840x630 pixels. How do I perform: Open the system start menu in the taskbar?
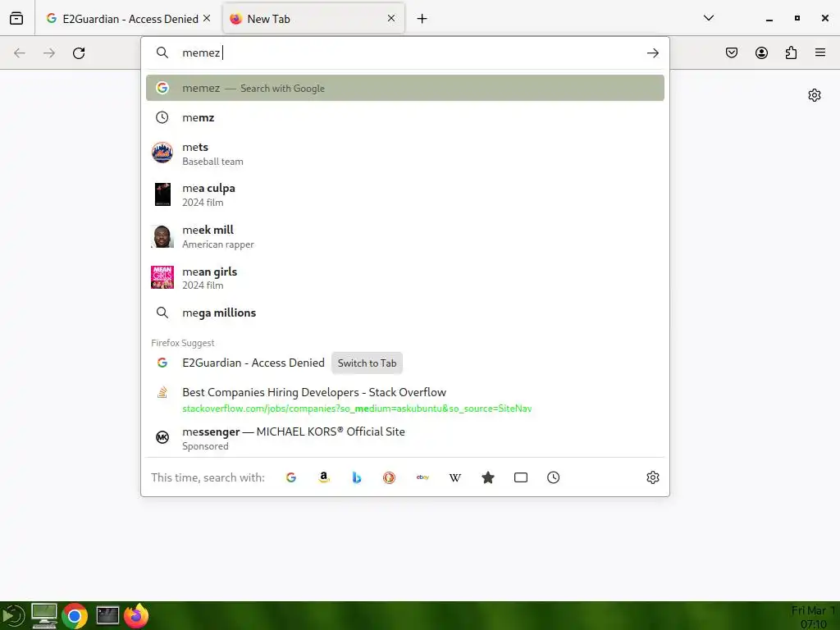click(x=13, y=615)
